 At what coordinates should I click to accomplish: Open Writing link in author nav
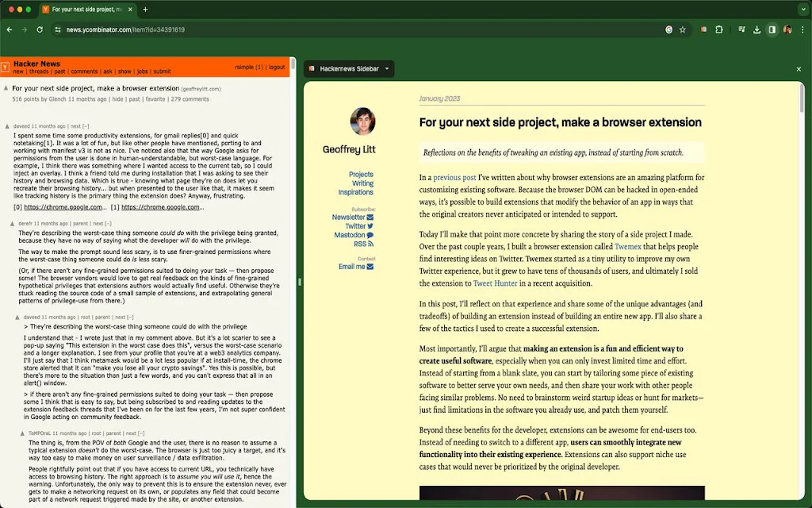tap(362, 183)
